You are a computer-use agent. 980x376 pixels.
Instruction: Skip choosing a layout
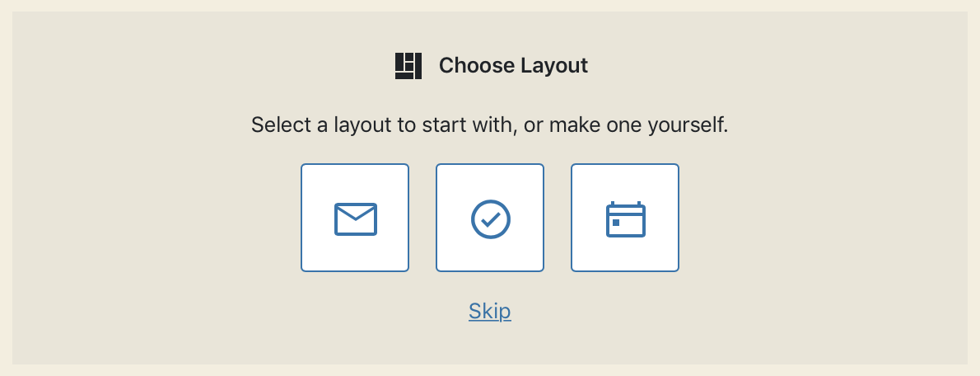[490, 311]
